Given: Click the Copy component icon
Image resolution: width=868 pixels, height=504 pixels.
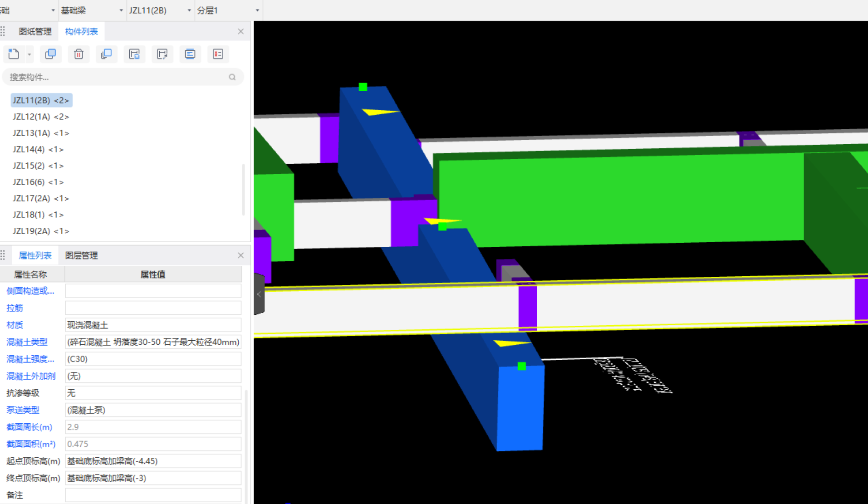Looking at the screenshot, I should coord(50,54).
